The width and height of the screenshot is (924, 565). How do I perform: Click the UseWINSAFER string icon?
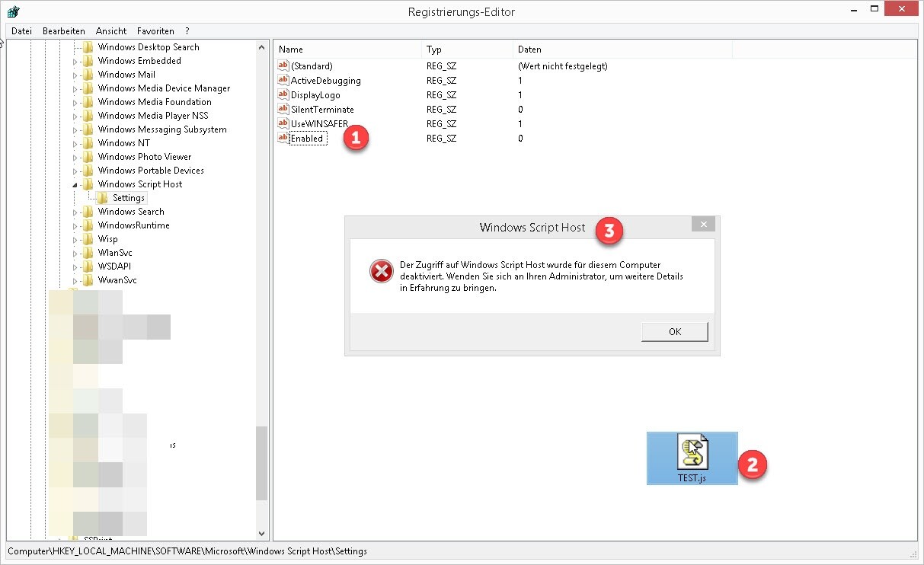click(283, 123)
